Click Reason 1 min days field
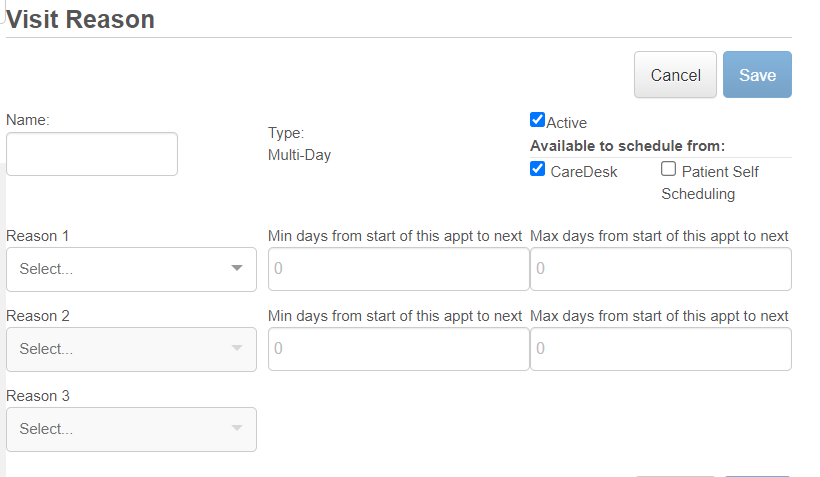This screenshot has height=477, width=820. 398,269
